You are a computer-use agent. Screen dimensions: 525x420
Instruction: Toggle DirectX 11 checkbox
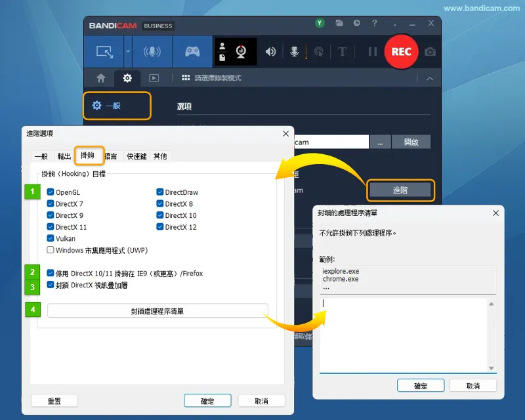click(x=51, y=227)
